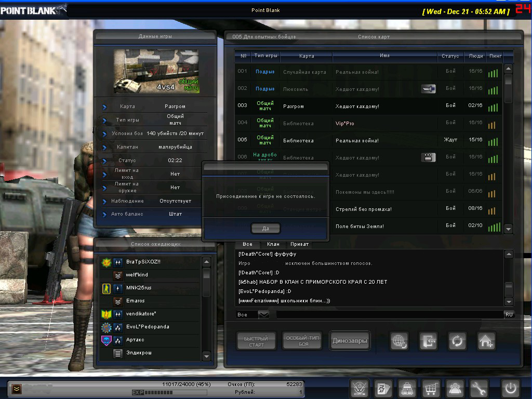
Task: Click the join room door icon
Action: [x=428, y=341]
